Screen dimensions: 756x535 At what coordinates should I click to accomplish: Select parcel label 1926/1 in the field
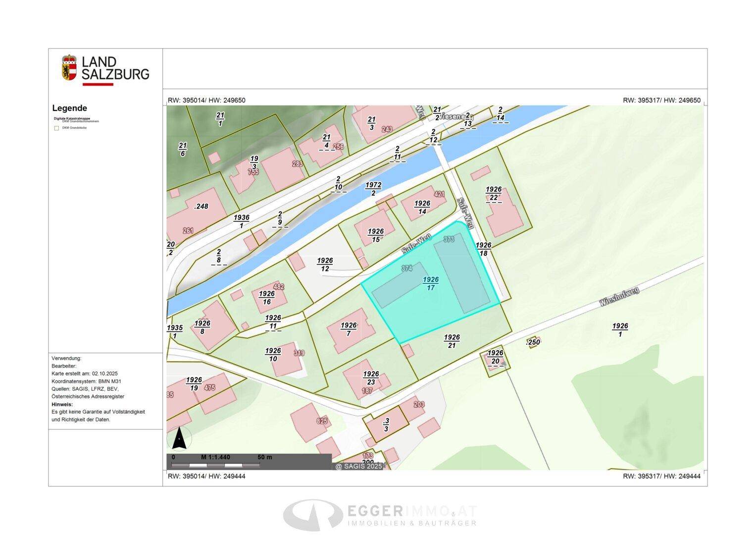point(620,329)
